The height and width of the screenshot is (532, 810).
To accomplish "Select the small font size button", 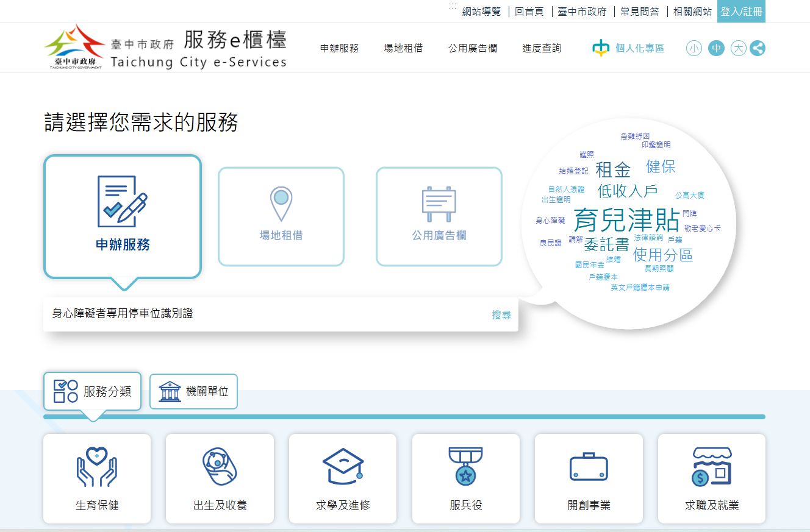I will (694, 48).
